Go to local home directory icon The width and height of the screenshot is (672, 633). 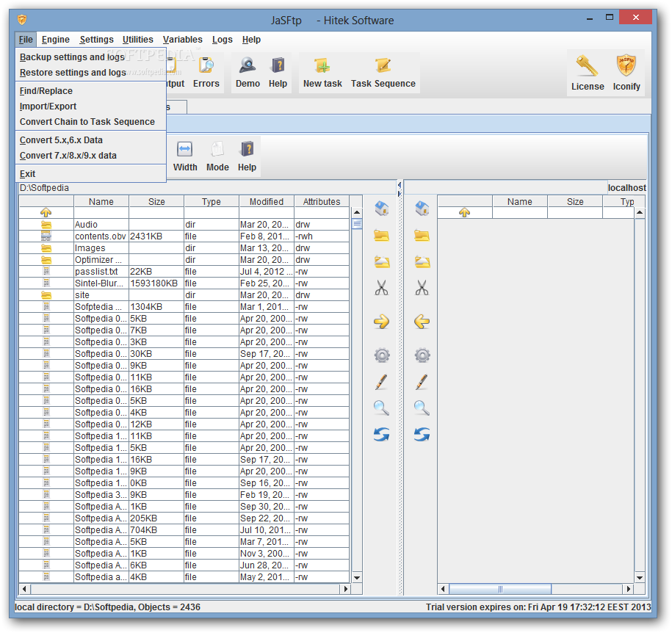381,209
